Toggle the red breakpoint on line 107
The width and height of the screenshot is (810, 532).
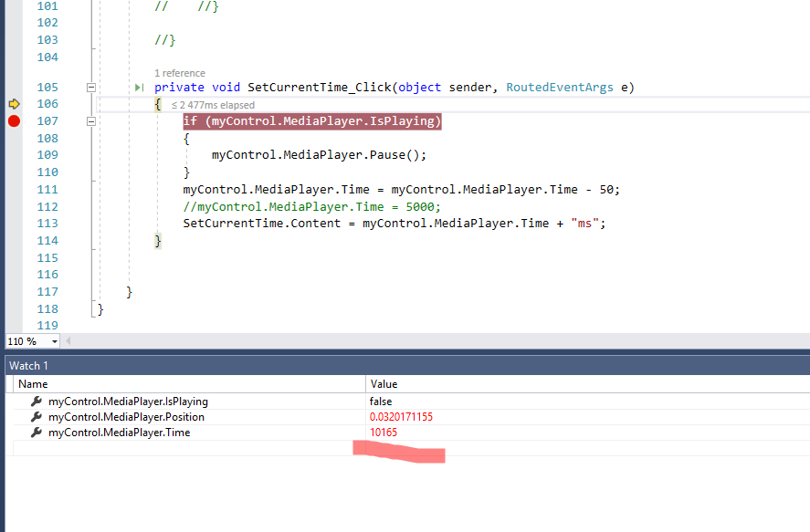(12, 120)
